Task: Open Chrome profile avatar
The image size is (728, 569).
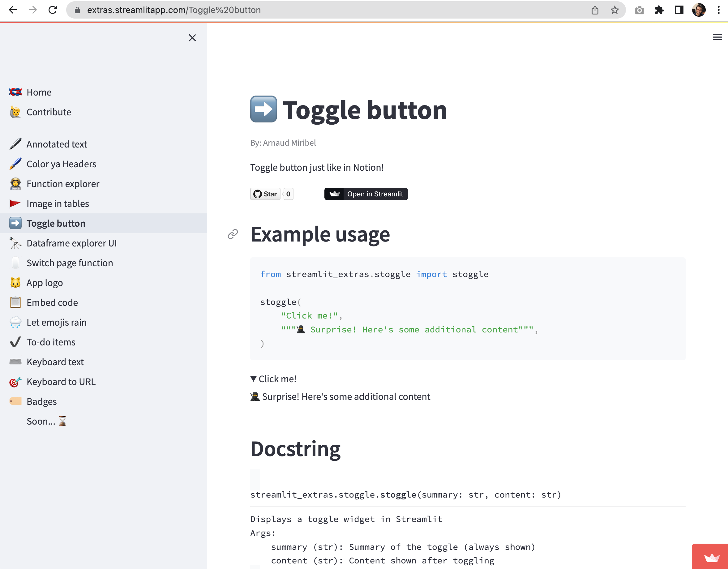Action: (x=699, y=10)
